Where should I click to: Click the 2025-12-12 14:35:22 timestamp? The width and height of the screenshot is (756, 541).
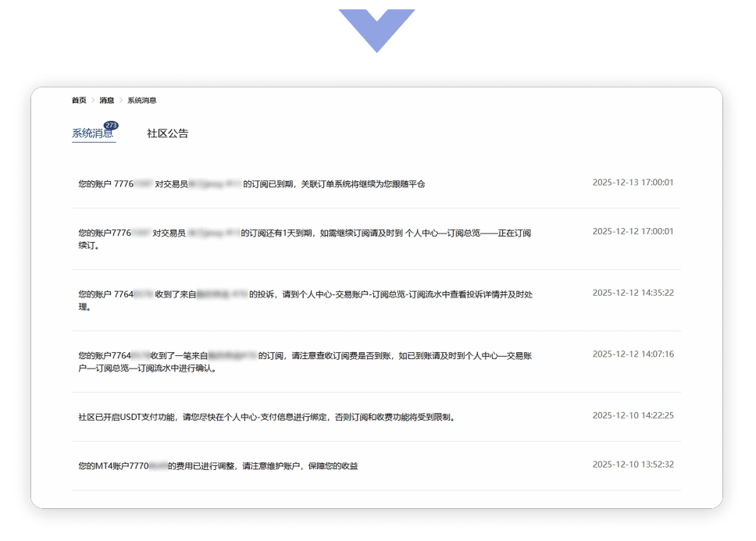pos(633,293)
